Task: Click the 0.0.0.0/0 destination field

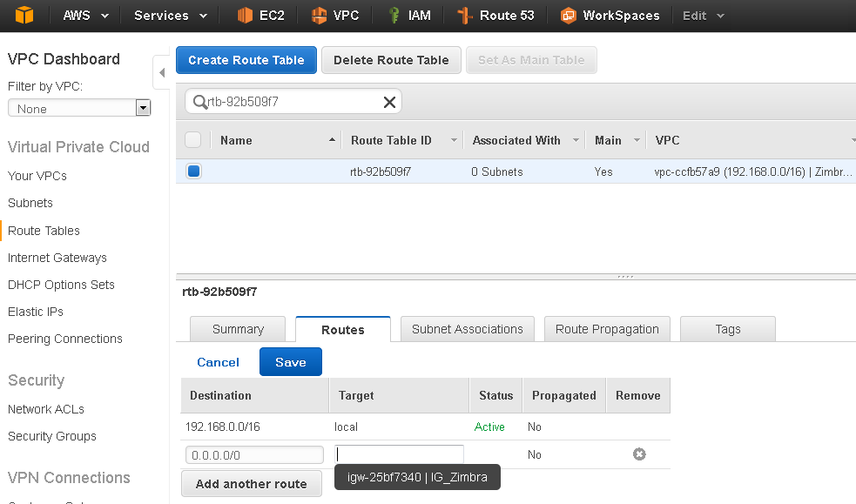Action: (254, 455)
